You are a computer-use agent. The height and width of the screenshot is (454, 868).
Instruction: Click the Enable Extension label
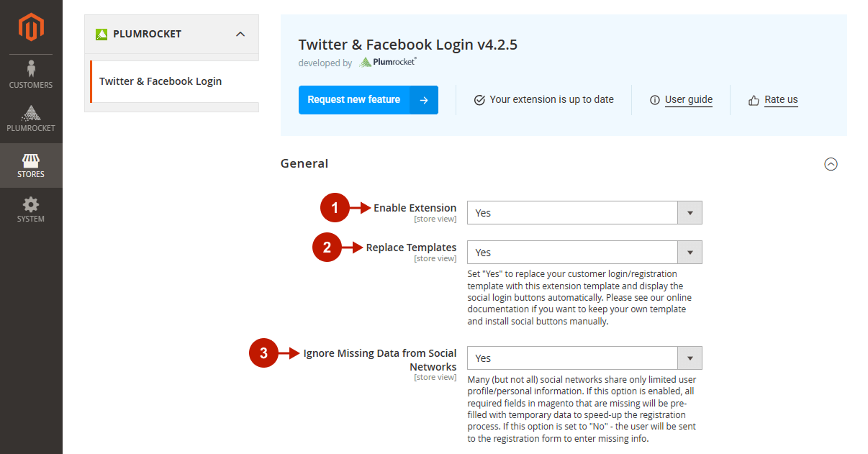tap(415, 208)
